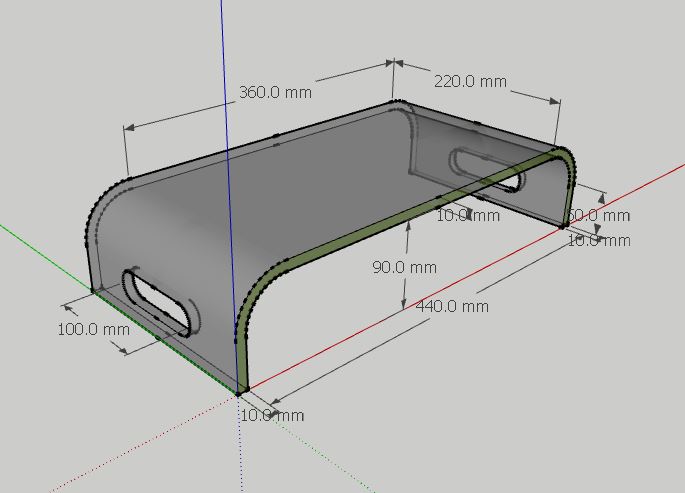Click the 10.0 mm thickness label under top
The height and width of the screenshot is (493, 685).
click(x=468, y=215)
